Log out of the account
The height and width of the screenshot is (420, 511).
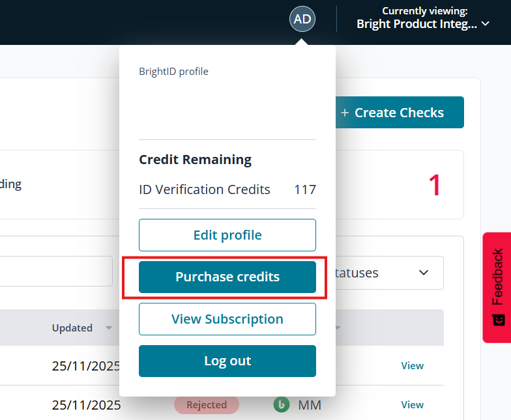click(x=227, y=361)
